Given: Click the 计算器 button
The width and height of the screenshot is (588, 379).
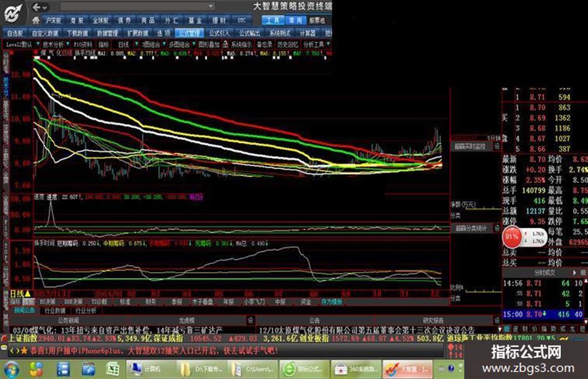Looking at the screenshot, I should click(x=307, y=33).
